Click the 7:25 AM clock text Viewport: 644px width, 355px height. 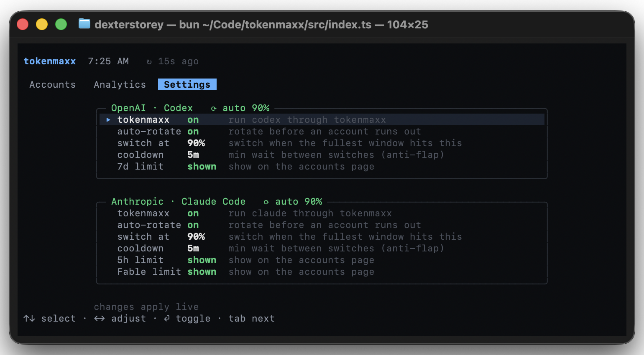tap(108, 61)
